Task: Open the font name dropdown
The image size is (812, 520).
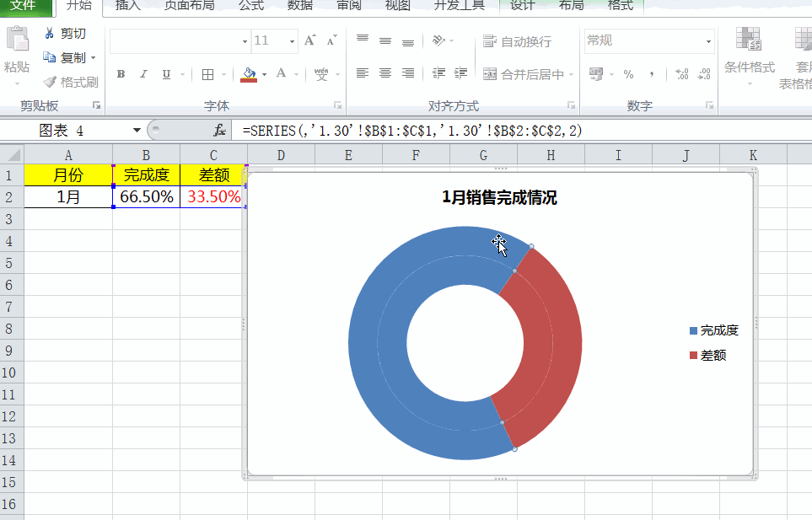Action: tap(245, 41)
